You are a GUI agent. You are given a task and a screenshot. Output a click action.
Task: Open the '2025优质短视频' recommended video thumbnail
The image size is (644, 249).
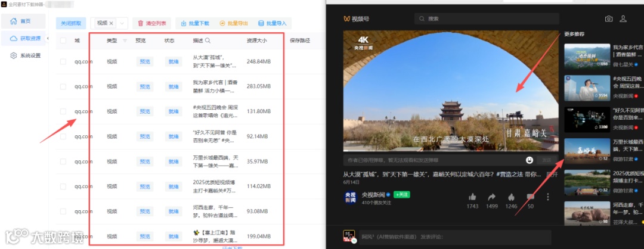pos(587,182)
